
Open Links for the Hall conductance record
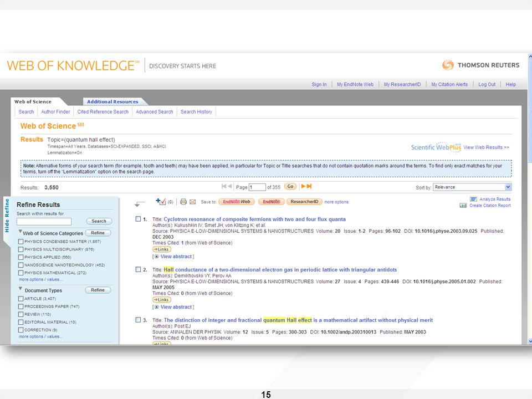click(161, 300)
